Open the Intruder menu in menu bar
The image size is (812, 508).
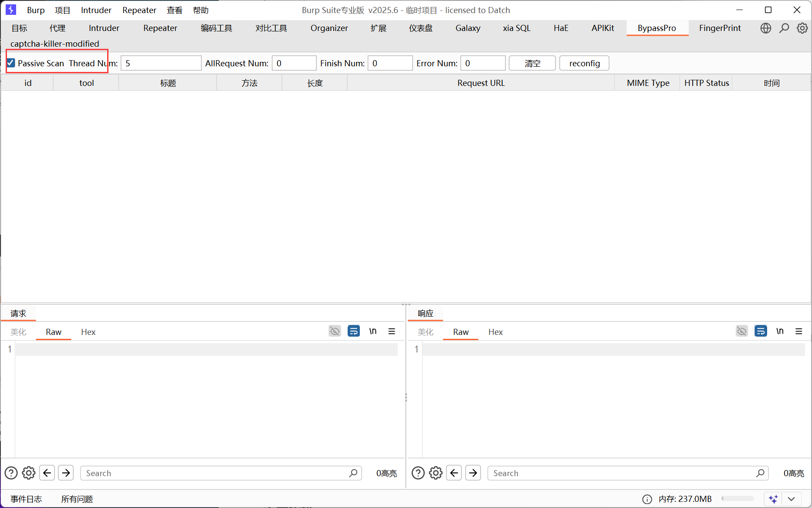(x=96, y=10)
